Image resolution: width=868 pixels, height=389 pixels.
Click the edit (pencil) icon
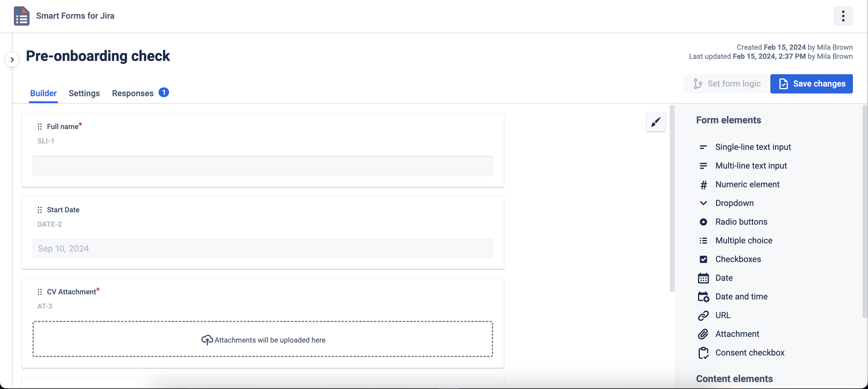(x=656, y=122)
